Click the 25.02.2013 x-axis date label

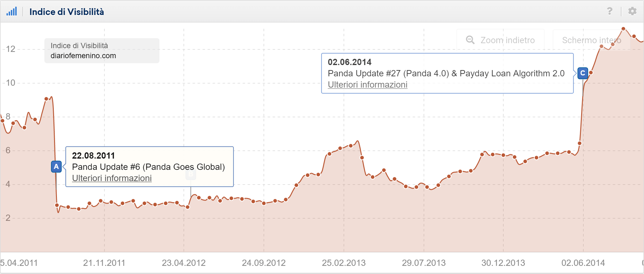[x=344, y=263]
